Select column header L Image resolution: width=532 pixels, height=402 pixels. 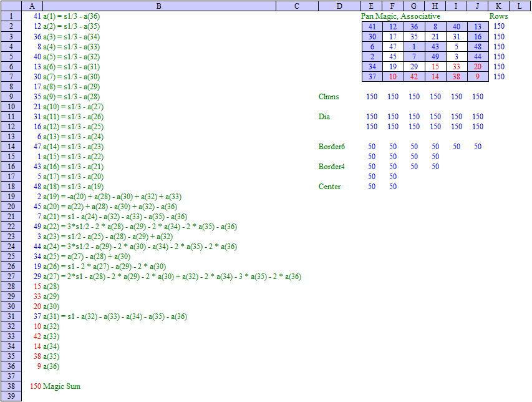520,6
